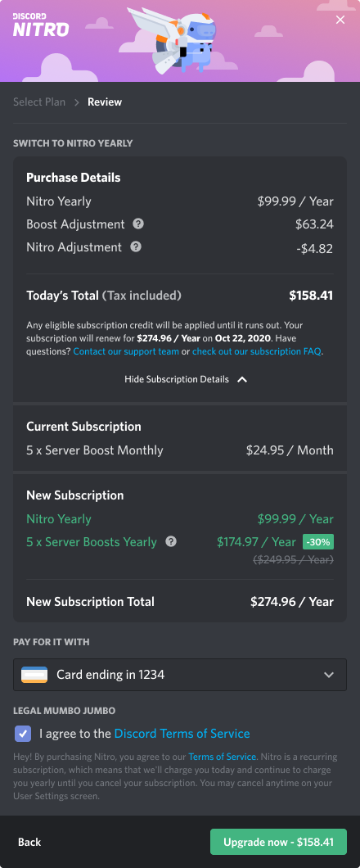Open the Discord Terms of Service link
Viewport: 360px width, 868px height.
click(x=182, y=734)
